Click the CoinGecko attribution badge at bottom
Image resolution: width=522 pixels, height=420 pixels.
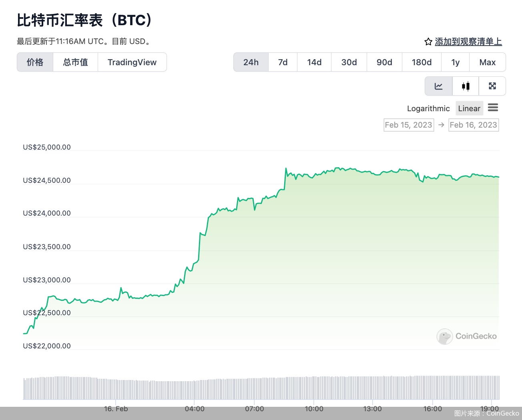(486, 413)
